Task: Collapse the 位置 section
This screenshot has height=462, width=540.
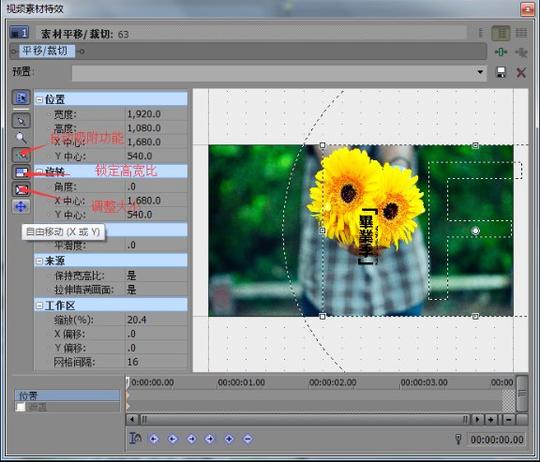Action: [x=39, y=99]
